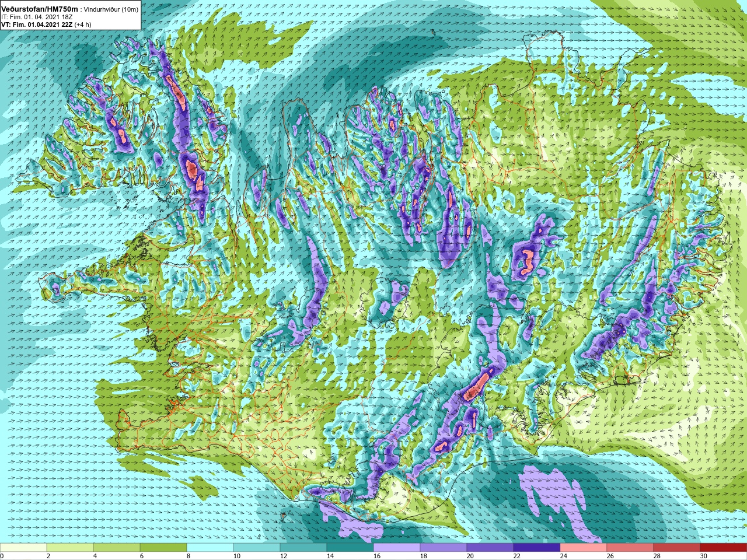Click the legend value 28

(657, 556)
